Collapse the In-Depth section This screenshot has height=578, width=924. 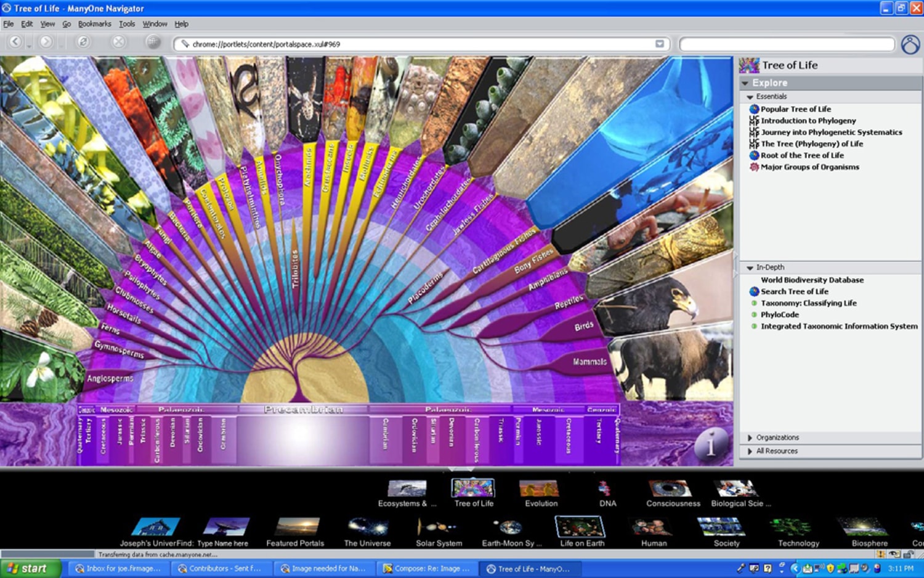click(x=750, y=268)
